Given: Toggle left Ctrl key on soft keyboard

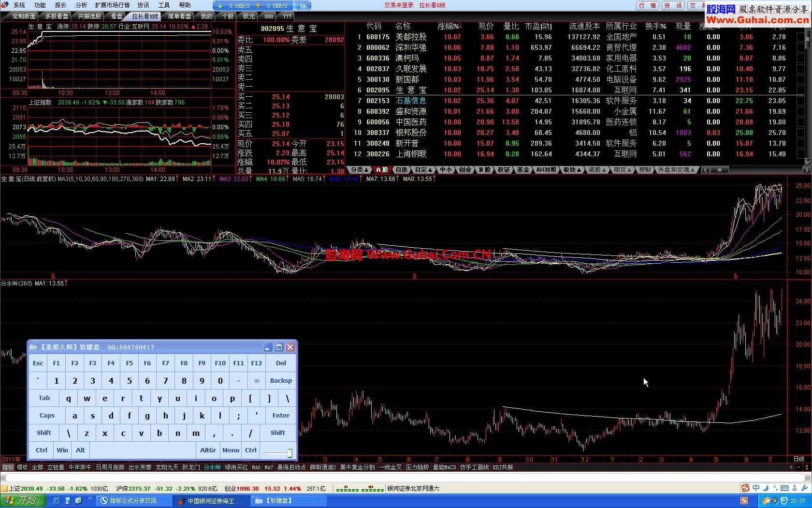Looking at the screenshot, I should pyautogui.click(x=42, y=450).
